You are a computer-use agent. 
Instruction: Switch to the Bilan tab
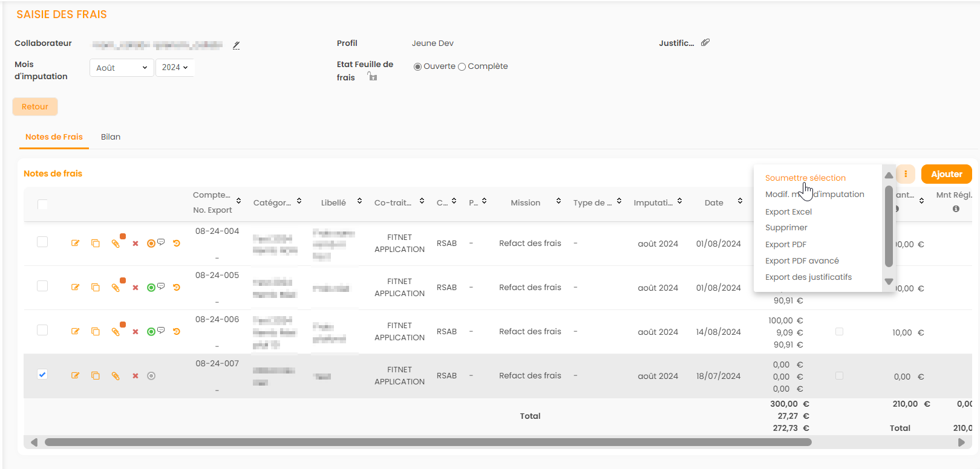pos(111,137)
